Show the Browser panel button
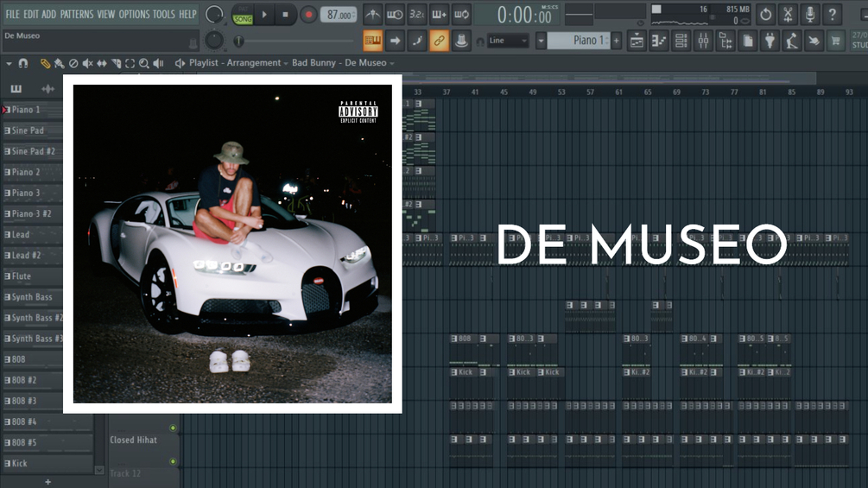The width and height of the screenshot is (868, 488). 725,41
